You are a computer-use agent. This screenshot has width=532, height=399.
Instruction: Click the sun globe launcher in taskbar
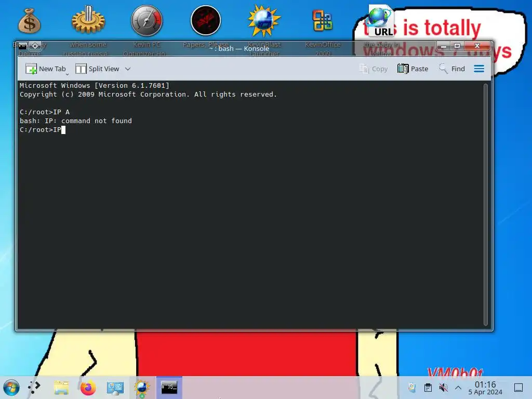[x=142, y=388]
